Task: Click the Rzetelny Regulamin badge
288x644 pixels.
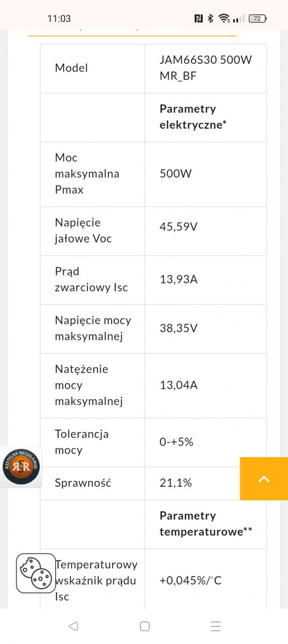Action: click(21, 466)
